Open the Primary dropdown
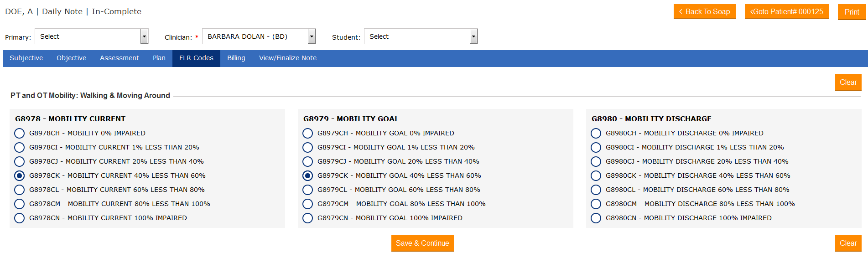This screenshot has width=868, height=263. 91,36
